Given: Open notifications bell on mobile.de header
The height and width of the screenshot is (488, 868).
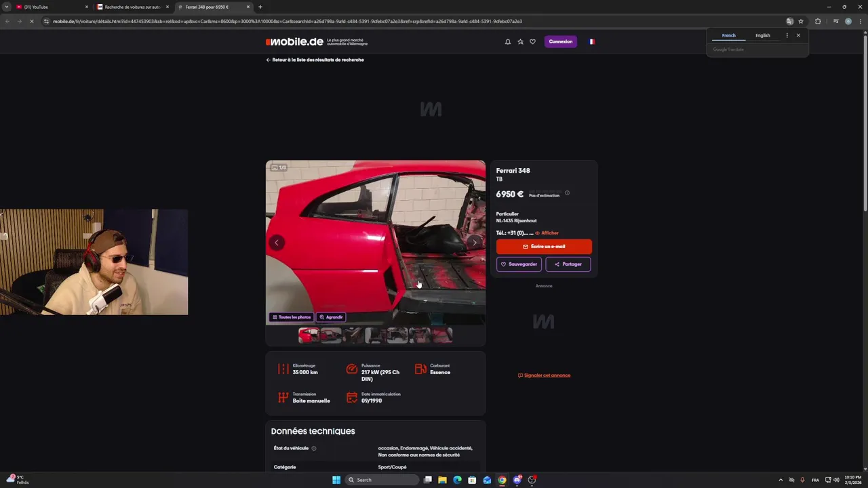Looking at the screenshot, I should [507, 41].
